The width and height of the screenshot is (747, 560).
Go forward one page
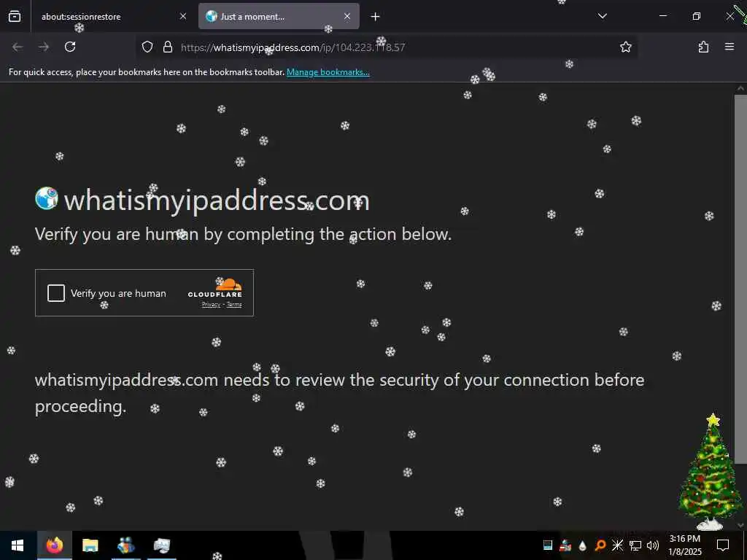point(44,47)
